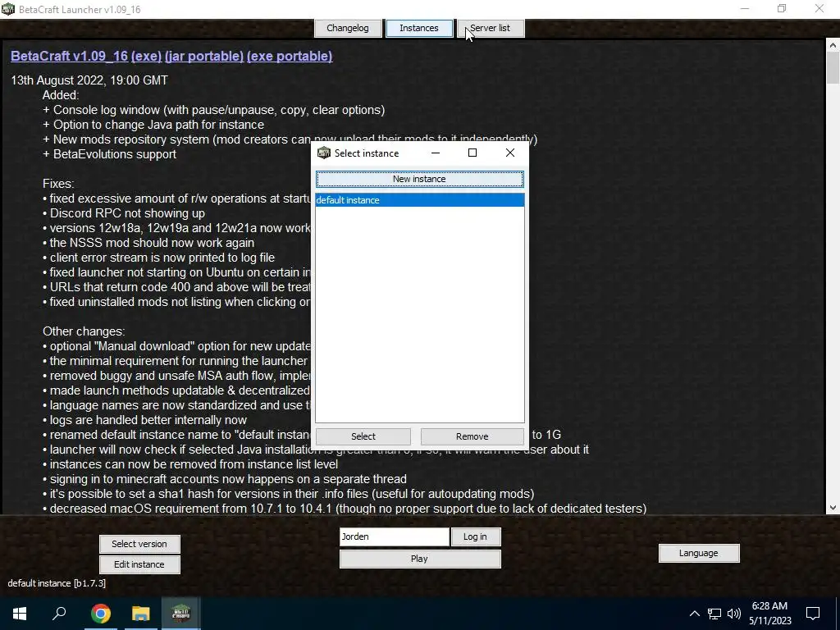
Task: Switch to the Instances tab
Action: tap(419, 28)
